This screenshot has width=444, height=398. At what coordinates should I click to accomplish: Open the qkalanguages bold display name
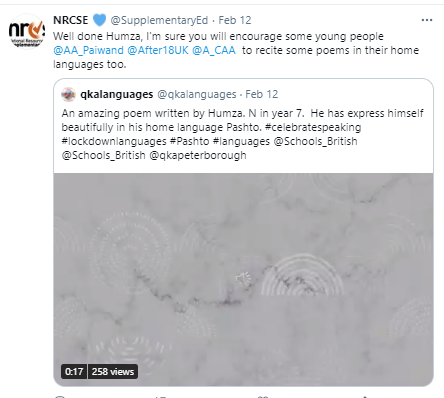tap(116, 95)
